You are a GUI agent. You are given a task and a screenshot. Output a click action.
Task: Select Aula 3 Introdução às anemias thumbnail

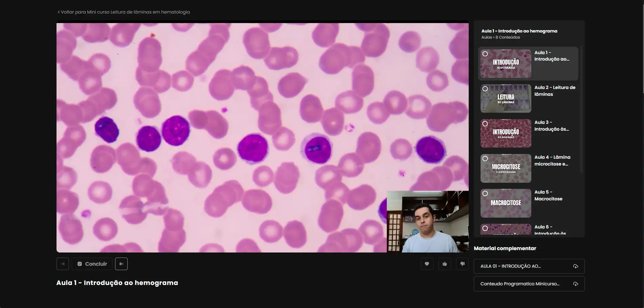pyautogui.click(x=506, y=133)
